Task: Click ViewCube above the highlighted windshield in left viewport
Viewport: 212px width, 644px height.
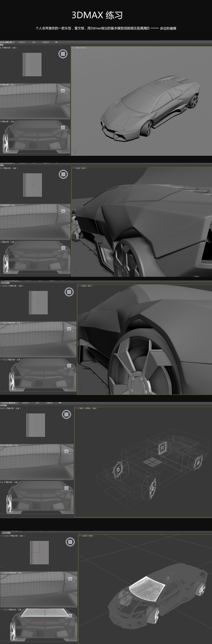Action: [x=70, y=616]
